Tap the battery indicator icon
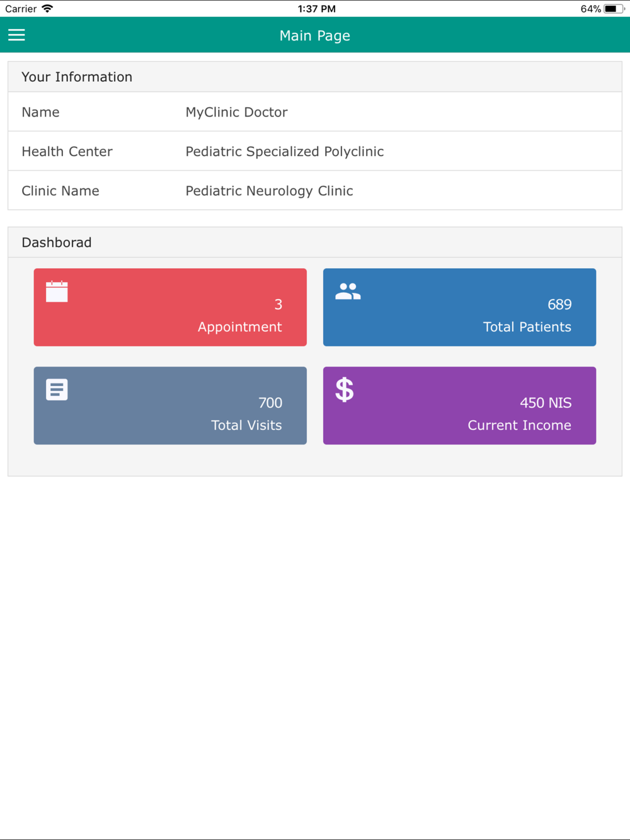The height and width of the screenshot is (840, 630). click(x=612, y=9)
